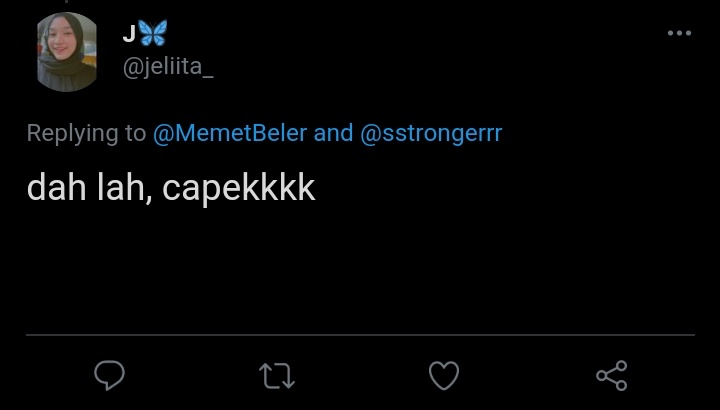Click blank space between the name and three-dot menu

click(420, 35)
